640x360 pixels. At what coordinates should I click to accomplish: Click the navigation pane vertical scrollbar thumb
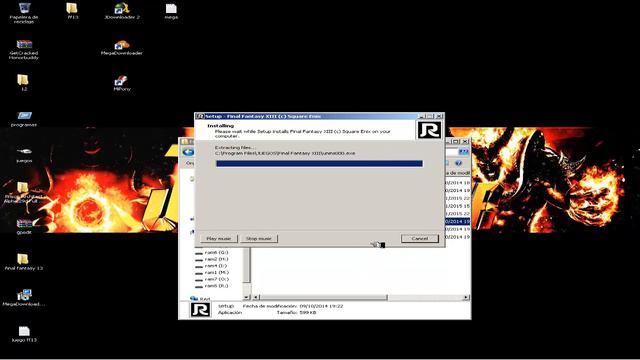pyautogui.click(x=247, y=264)
